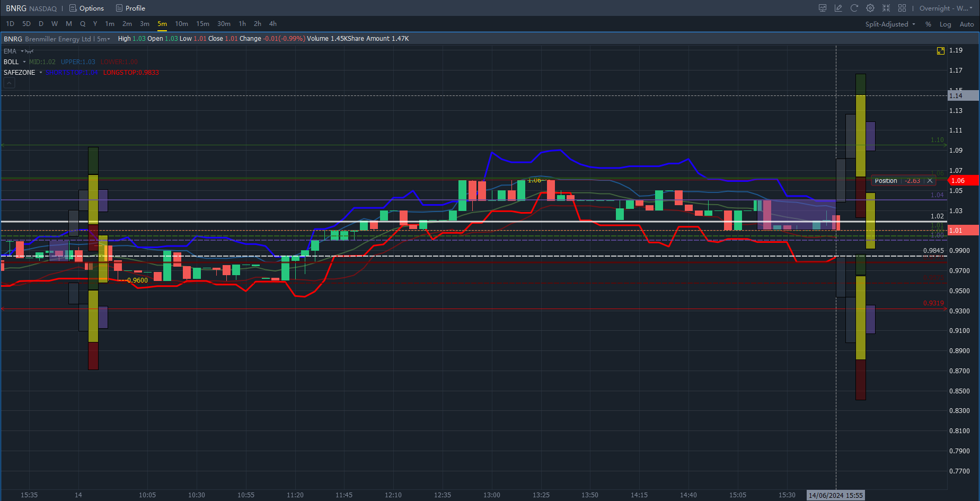Toggle percent scale mode
The image size is (980, 501).
coord(928,24)
